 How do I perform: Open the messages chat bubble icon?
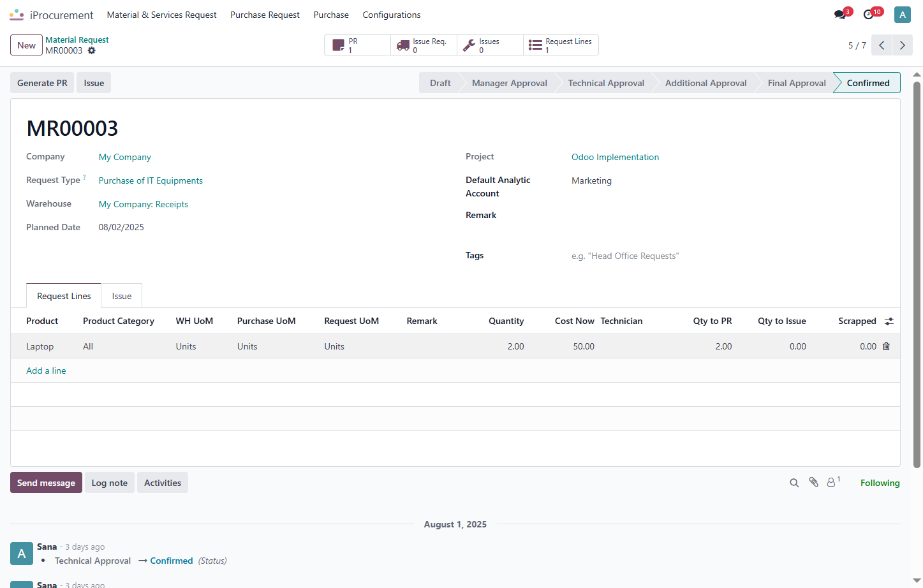click(840, 15)
